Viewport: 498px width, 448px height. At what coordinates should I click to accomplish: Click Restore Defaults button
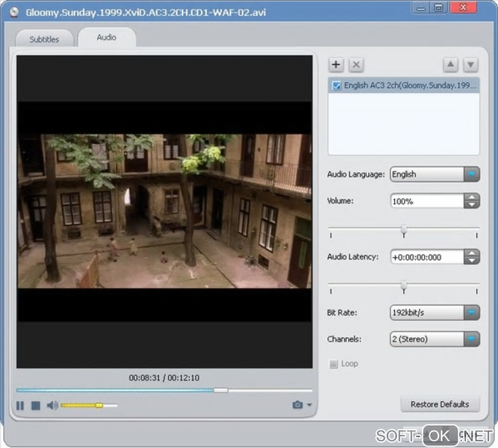(x=440, y=404)
